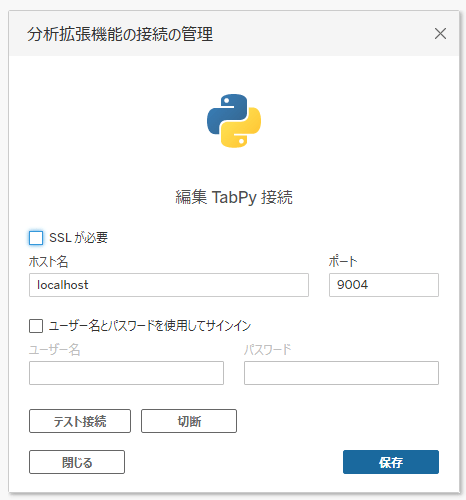This screenshot has width=466, height=500.
Task: Close dialog with the X icon
Action: tap(440, 34)
